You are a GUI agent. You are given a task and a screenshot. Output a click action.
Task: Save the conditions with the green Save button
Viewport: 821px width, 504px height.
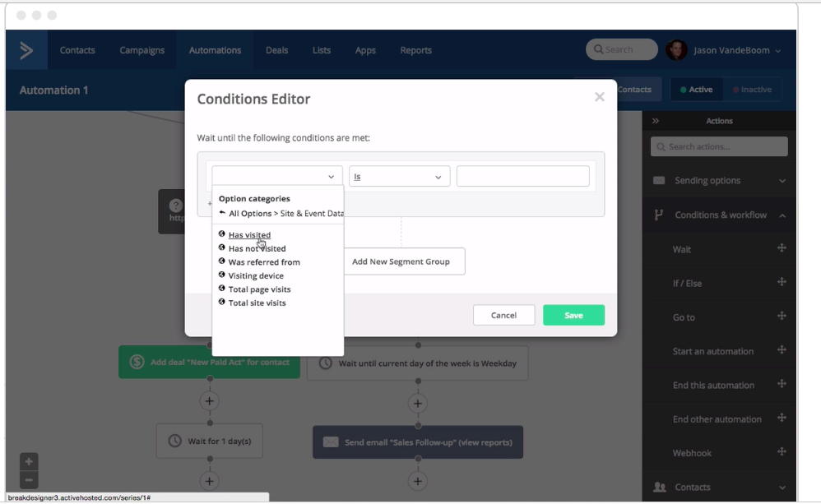pyautogui.click(x=573, y=315)
